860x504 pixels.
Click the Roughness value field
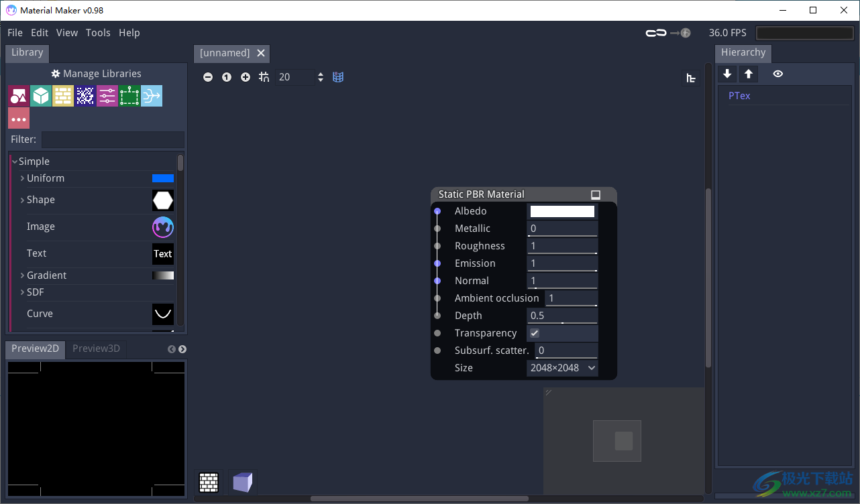[562, 246]
